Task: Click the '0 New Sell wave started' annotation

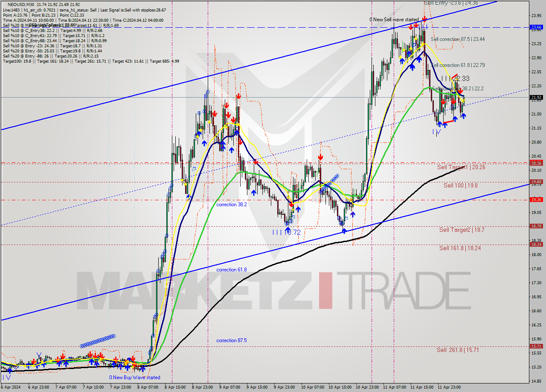Action: (394, 20)
